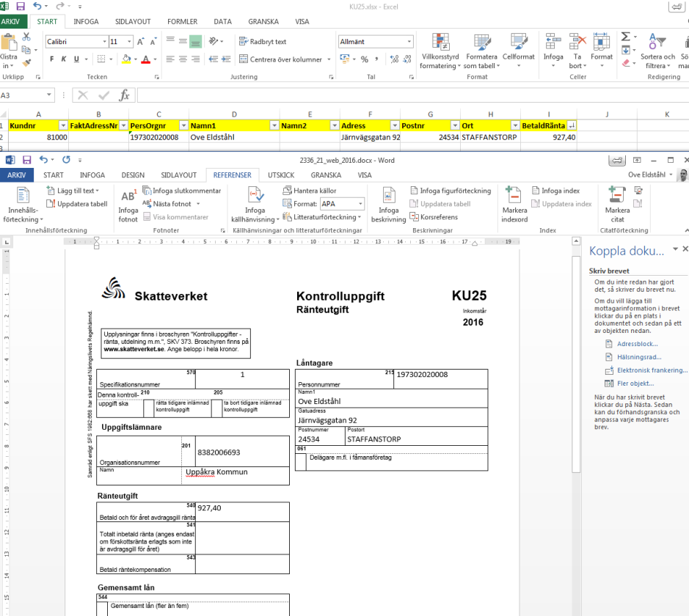Toggle bold (F) in Excel
This screenshot has width=689, height=616.
pyautogui.click(x=52, y=59)
